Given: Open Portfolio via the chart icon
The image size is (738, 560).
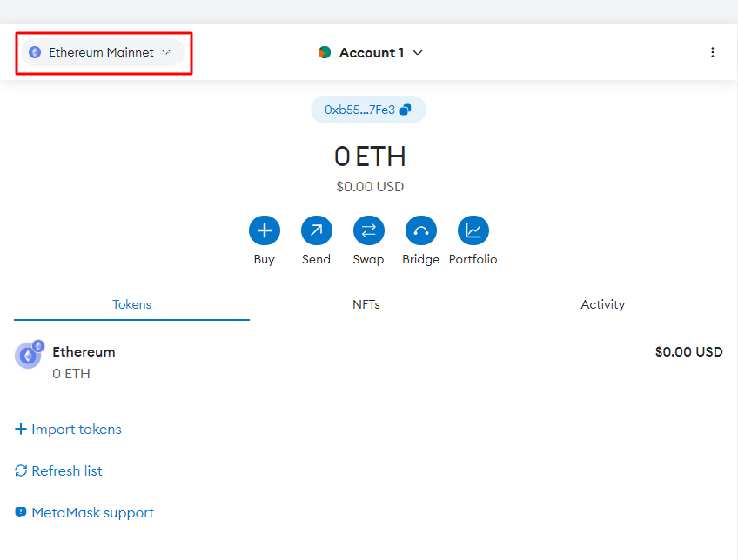Looking at the screenshot, I should tap(473, 230).
